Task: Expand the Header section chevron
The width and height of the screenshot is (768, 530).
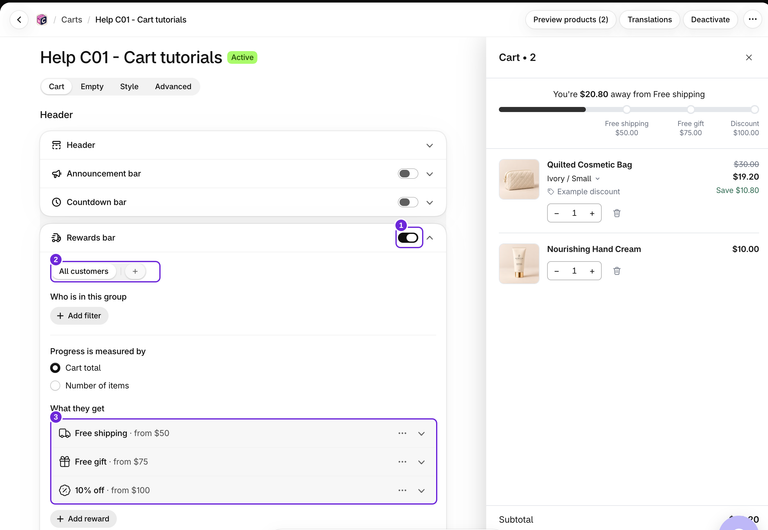Action: pos(430,145)
